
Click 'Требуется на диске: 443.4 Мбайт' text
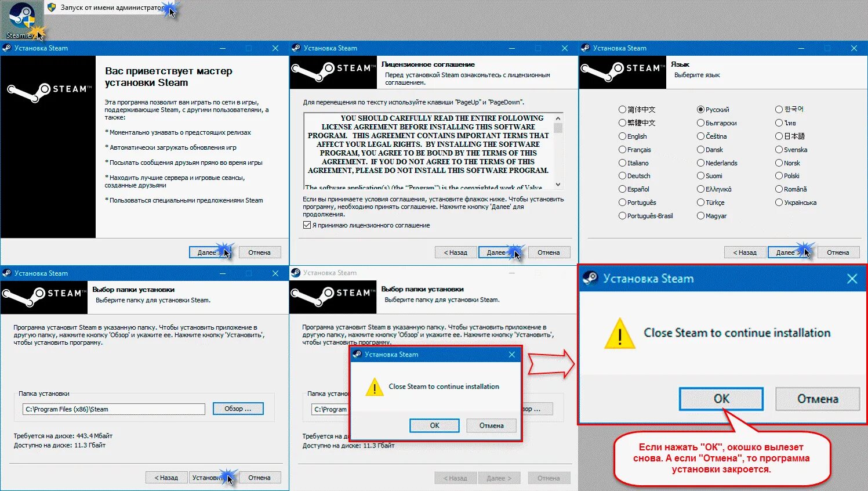click(63, 436)
